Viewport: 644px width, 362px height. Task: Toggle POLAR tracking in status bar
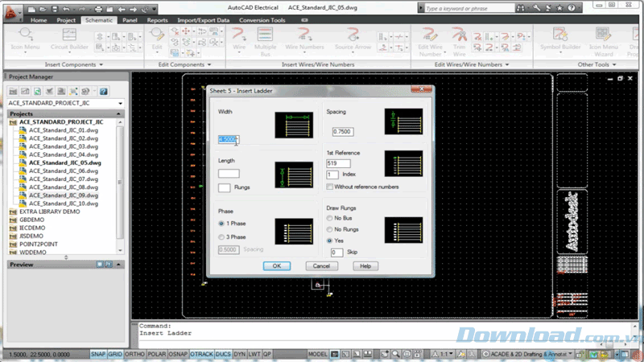(156, 354)
